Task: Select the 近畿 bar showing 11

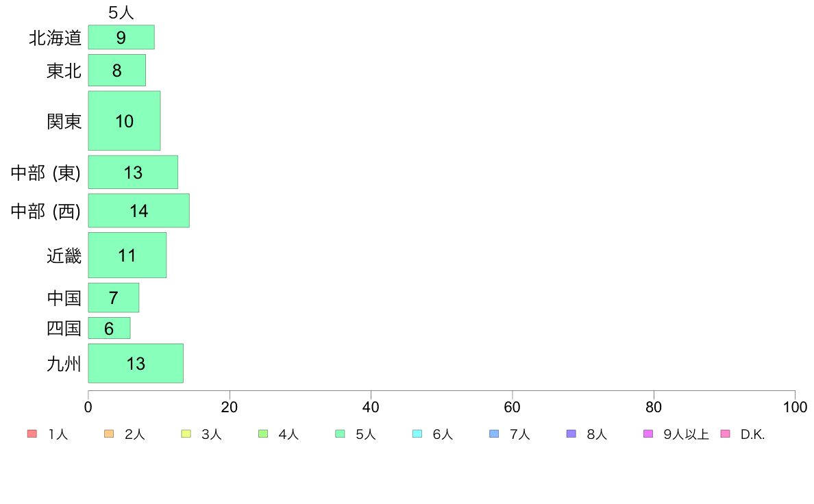Action: pos(127,255)
